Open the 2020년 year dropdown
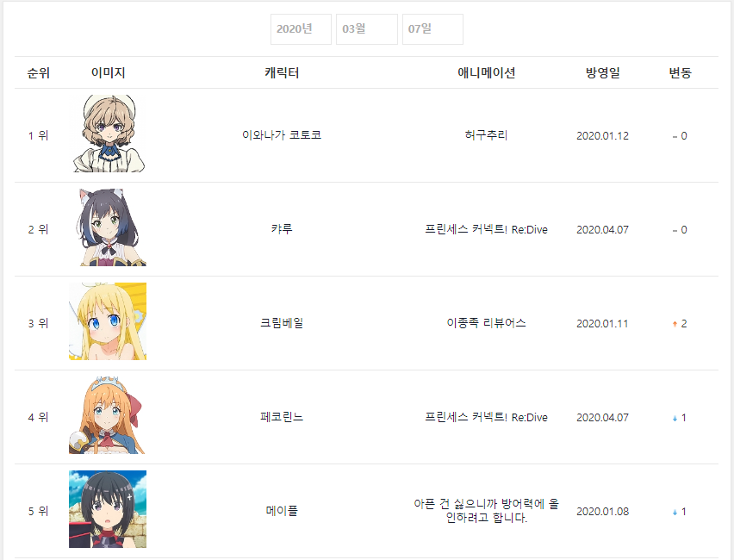The height and width of the screenshot is (560, 734). coord(301,29)
